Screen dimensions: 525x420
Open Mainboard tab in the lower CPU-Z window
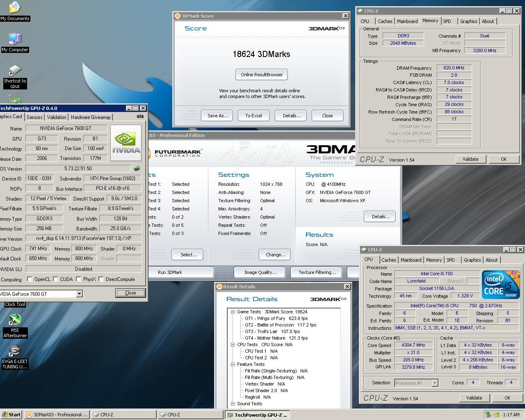pyautogui.click(x=411, y=260)
